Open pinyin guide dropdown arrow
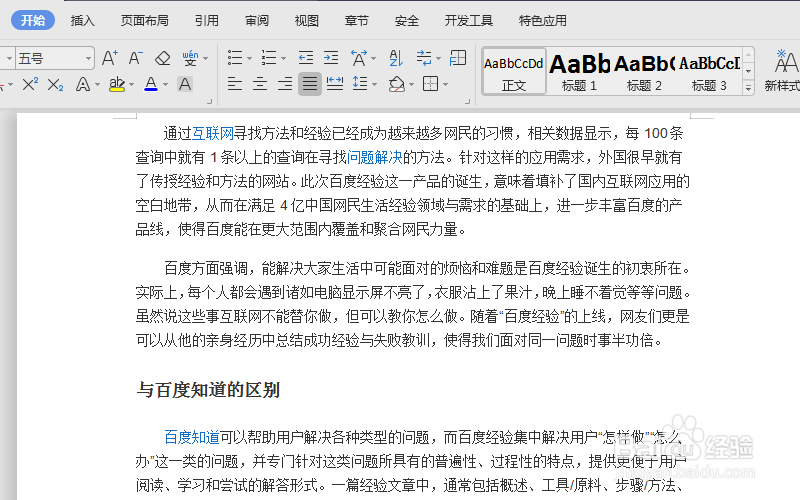This screenshot has width=800, height=500. coord(206,59)
